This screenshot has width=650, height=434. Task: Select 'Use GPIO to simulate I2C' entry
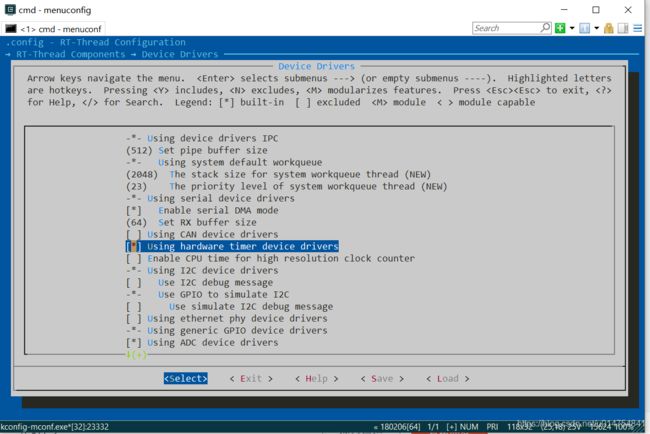tap(208, 294)
